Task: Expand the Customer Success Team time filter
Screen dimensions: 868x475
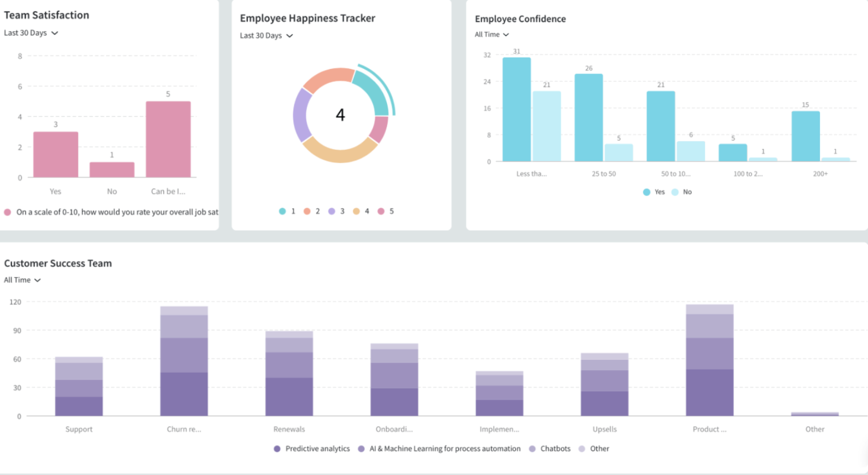Action: point(21,280)
